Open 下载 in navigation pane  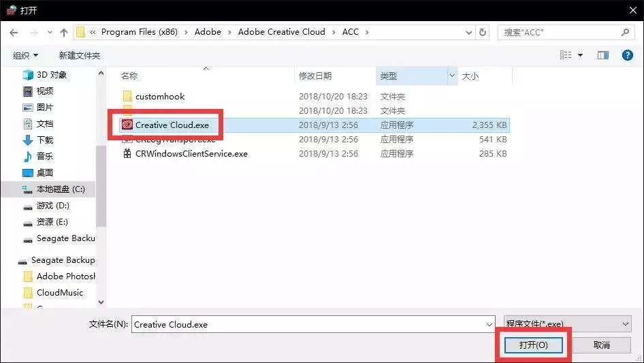(38, 140)
